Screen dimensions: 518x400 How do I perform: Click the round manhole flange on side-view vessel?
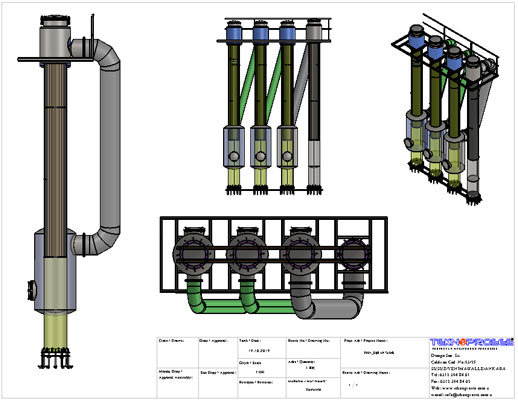point(32,290)
